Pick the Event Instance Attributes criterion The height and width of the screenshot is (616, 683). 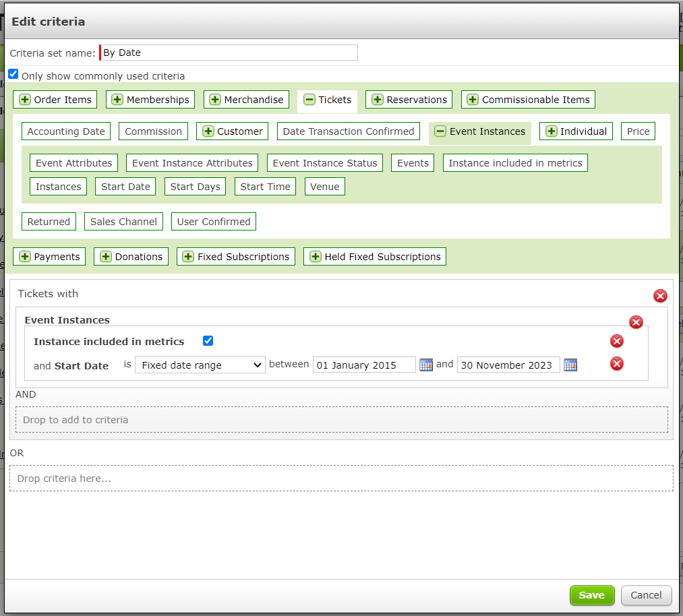pos(192,163)
